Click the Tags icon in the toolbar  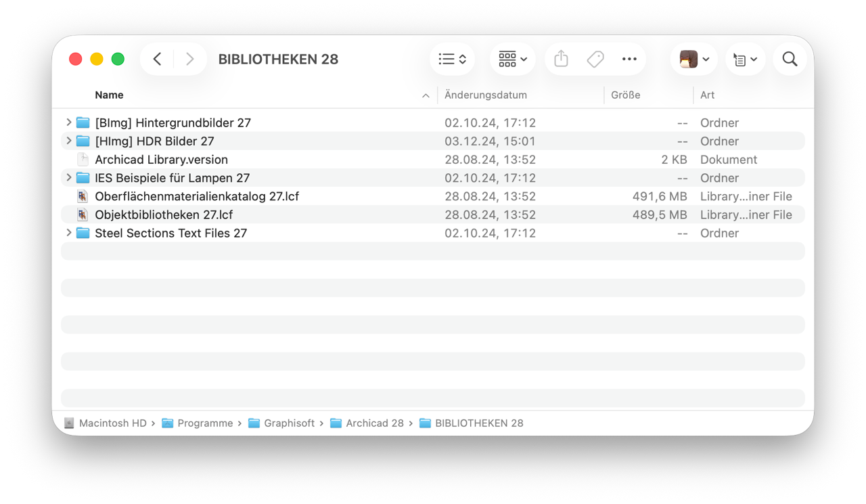click(x=595, y=59)
